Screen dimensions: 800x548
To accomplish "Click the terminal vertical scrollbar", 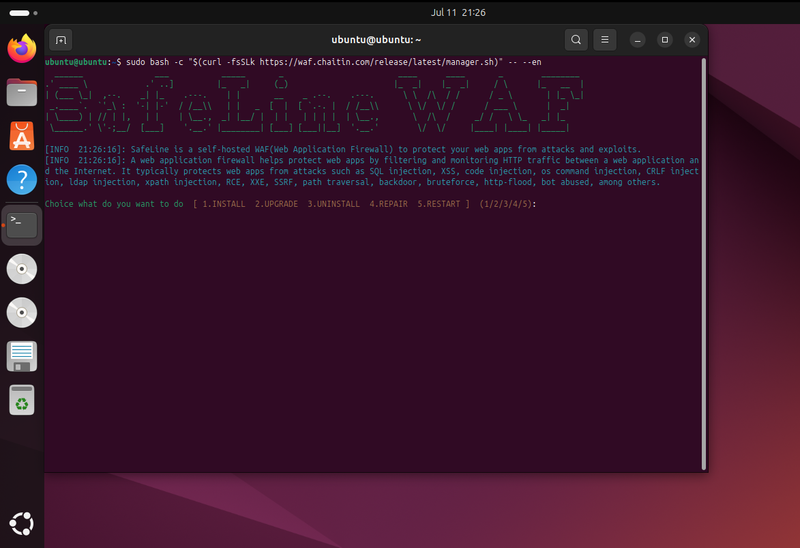I will (704, 264).
